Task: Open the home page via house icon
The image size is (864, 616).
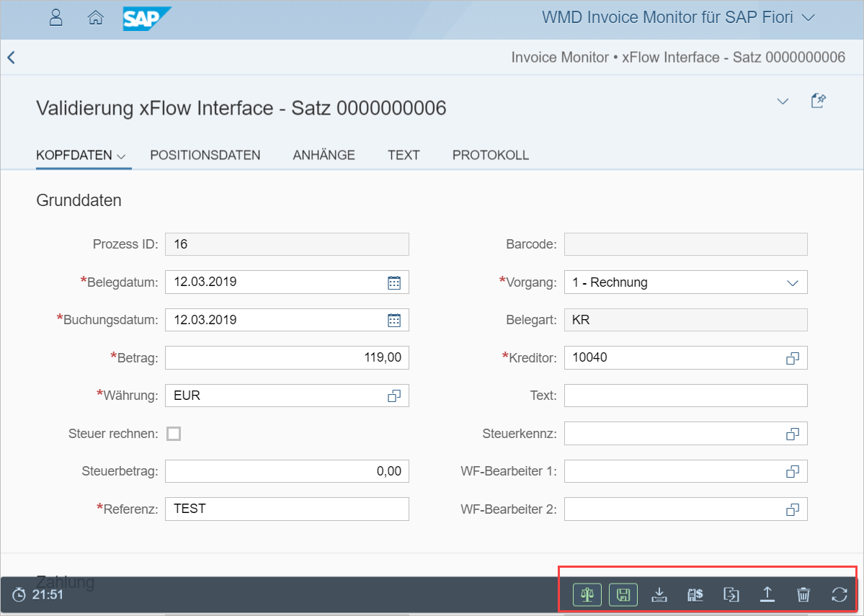Action: (x=95, y=18)
